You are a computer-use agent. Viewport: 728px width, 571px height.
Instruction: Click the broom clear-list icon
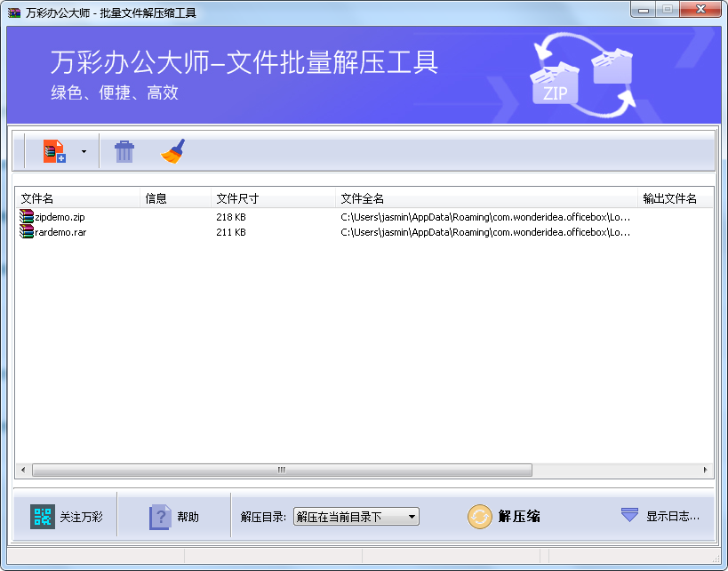tap(172, 151)
